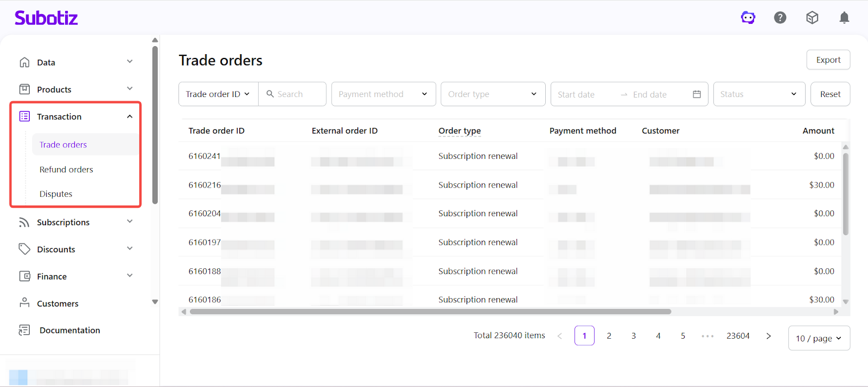Open the Order type filter dropdown
The width and height of the screenshot is (868, 387).
[493, 94]
